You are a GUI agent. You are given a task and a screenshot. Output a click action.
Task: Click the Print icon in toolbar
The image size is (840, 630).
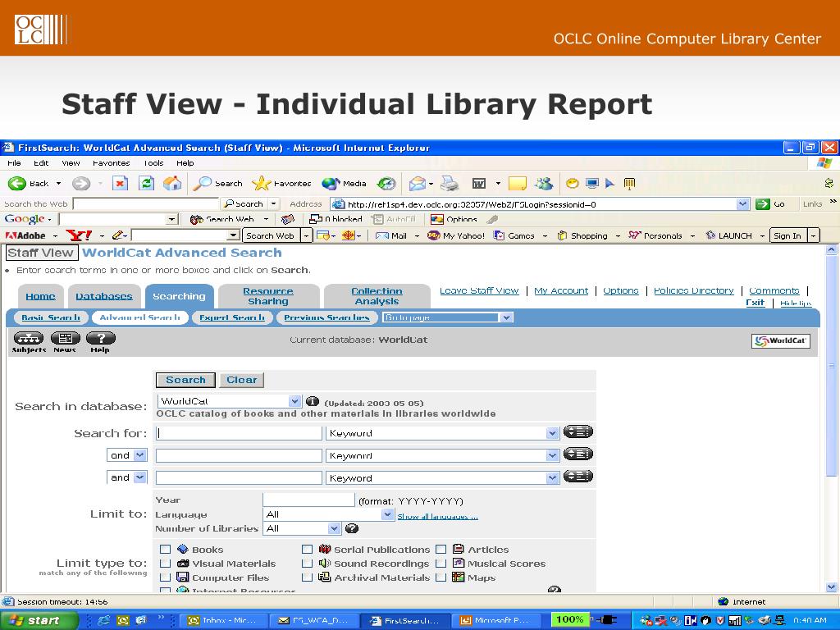point(450,184)
